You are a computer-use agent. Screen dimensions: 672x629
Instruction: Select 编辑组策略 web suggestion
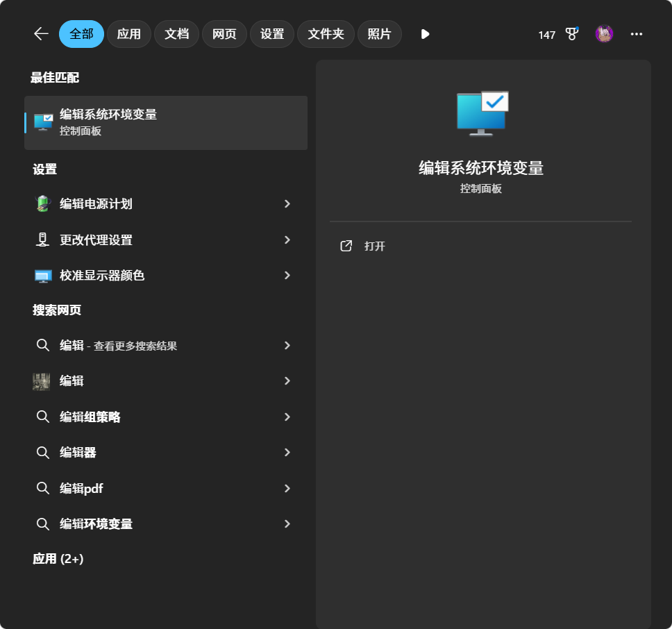(x=166, y=417)
